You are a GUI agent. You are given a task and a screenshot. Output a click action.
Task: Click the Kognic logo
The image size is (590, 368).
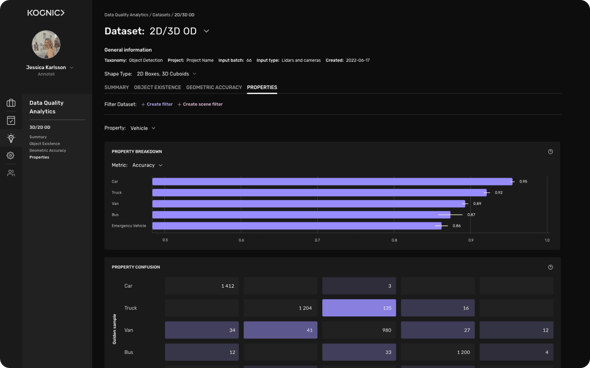[46, 13]
